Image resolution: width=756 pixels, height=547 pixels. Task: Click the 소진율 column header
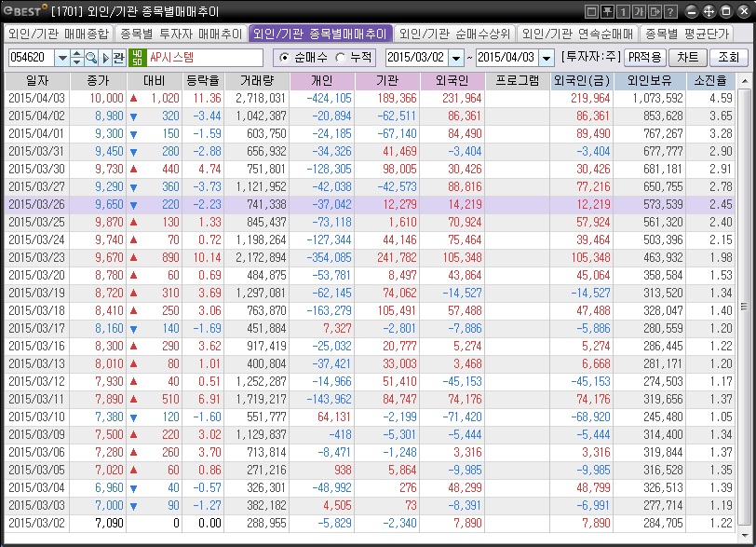710,80
